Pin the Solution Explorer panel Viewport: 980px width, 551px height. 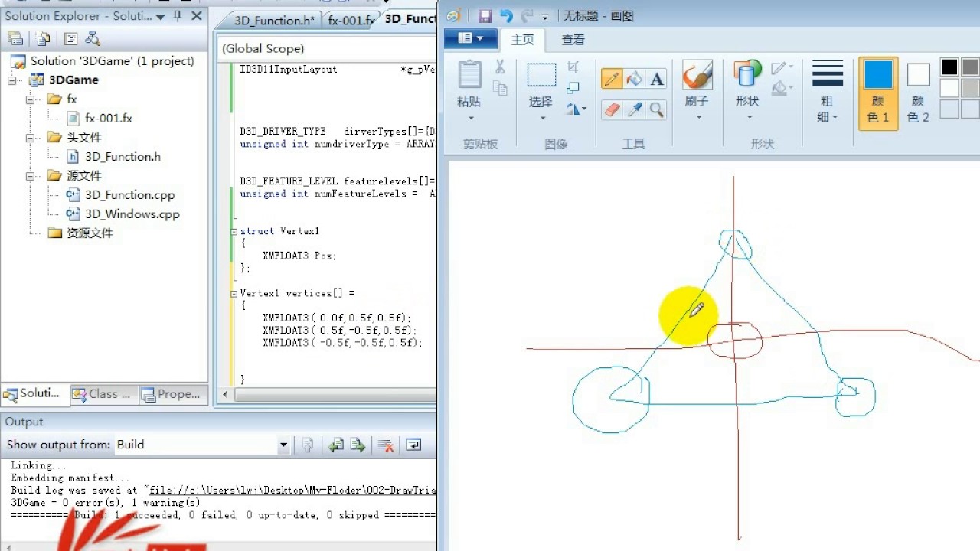(178, 15)
